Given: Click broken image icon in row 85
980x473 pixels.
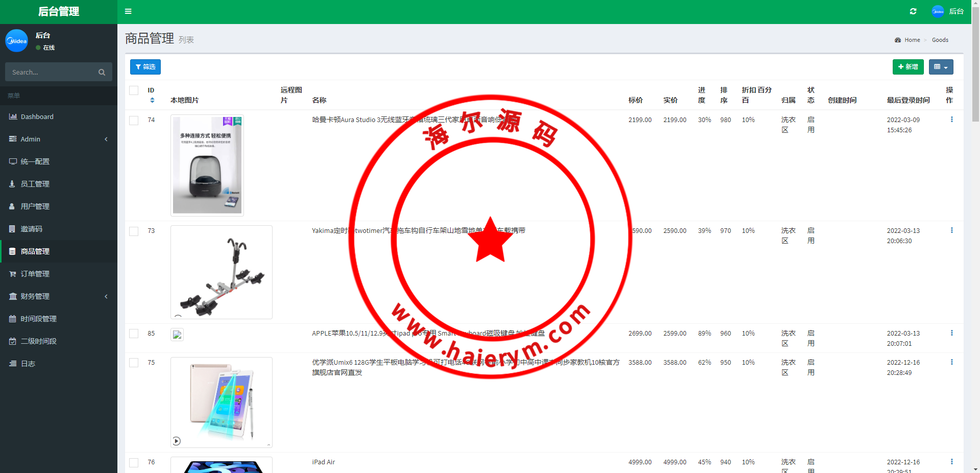Looking at the screenshot, I should pyautogui.click(x=177, y=335).
